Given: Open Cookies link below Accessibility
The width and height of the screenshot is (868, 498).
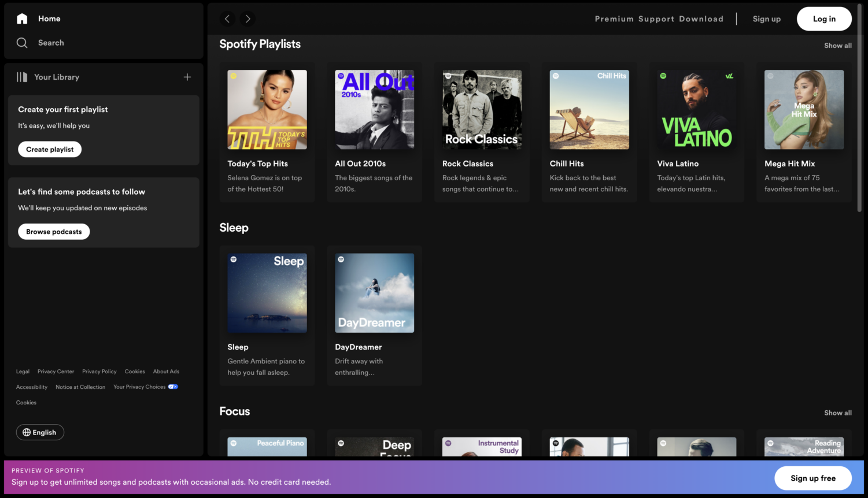Looking at the screenshot, I should 26,403.
